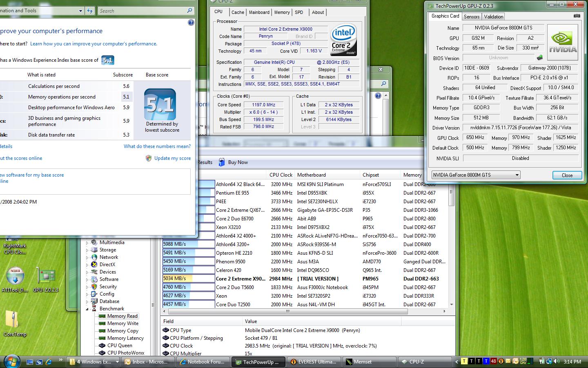Open the CoreTemp zip folder on desktop
588x368 pixels.
pyautogui.click(x=15, y=323)
